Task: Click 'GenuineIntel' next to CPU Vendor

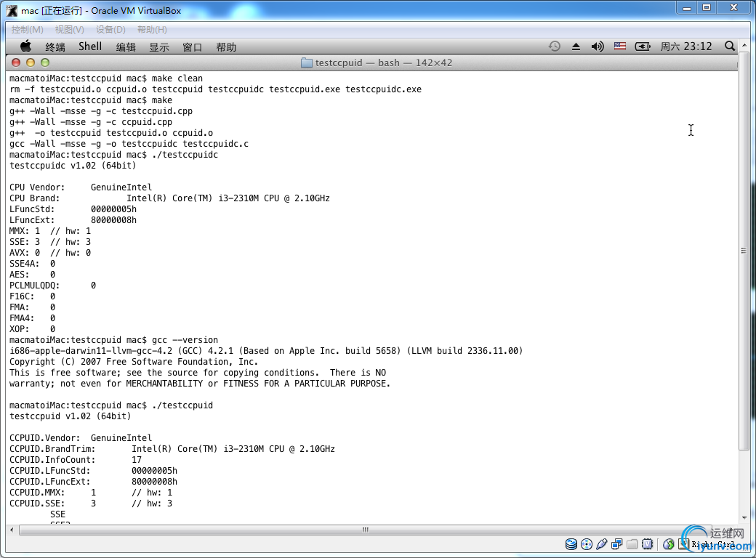Action: [x=121, y=187]
